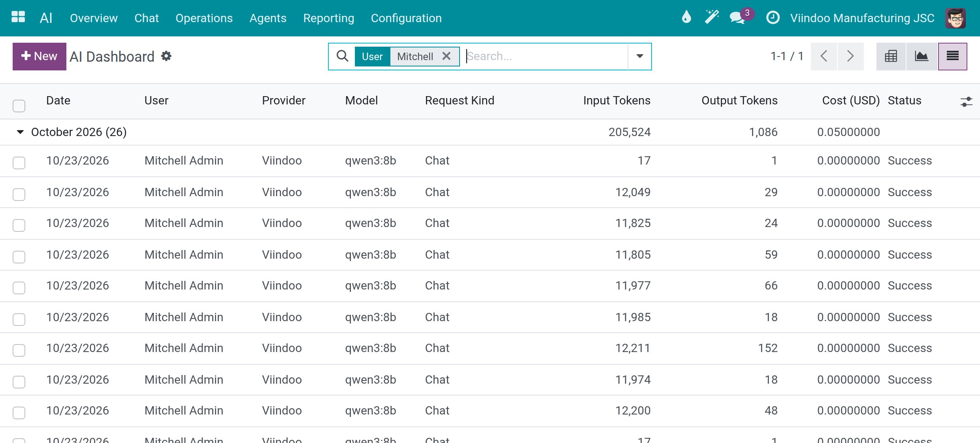
Task: Click group total 205,524 input tokens
Action: [x=629, y=132]
